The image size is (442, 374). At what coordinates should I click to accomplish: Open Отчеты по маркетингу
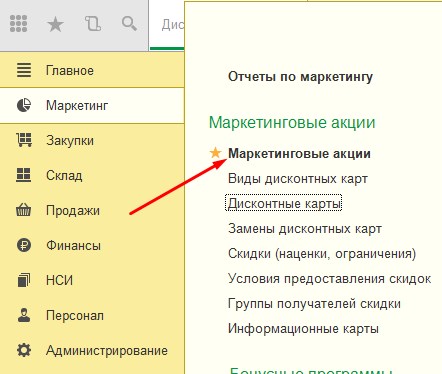click(x=300, y=77)
